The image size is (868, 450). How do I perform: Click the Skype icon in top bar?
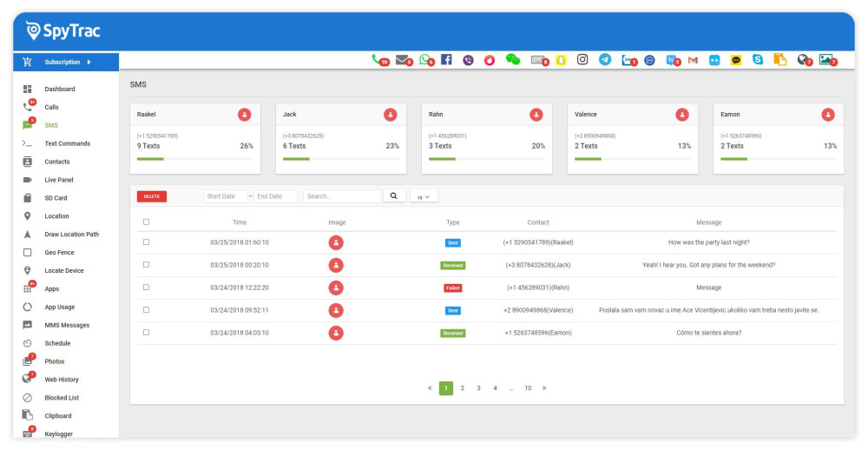[758, 60]
